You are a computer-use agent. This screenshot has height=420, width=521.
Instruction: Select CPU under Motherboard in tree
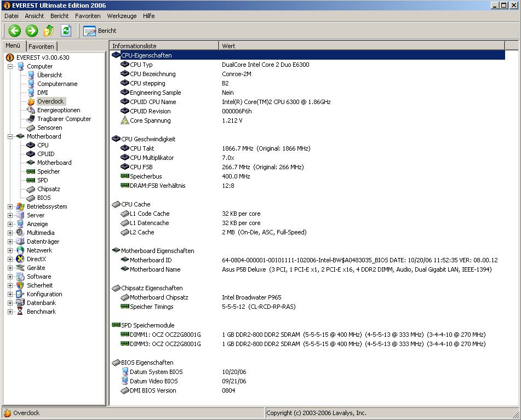tap(43, 145)
